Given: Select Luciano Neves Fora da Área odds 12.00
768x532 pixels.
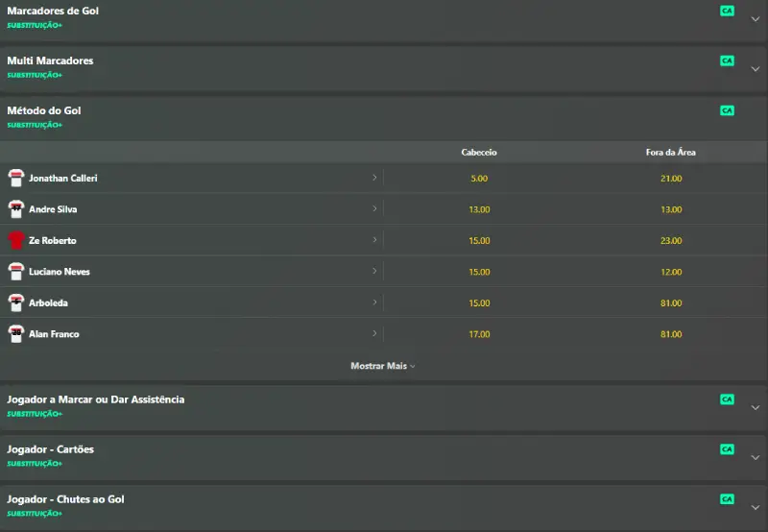Looking at the screenshot, I should (670, 272).
